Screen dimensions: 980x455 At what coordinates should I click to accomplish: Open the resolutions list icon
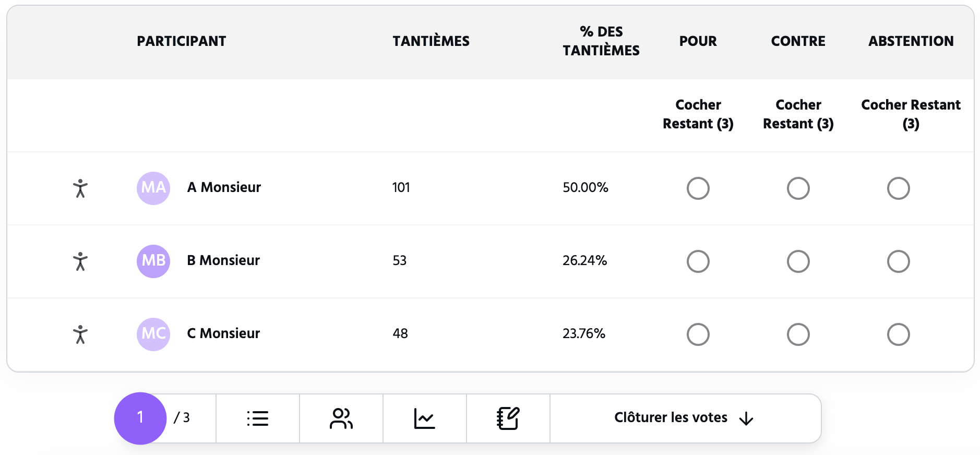tap(258, 418)
